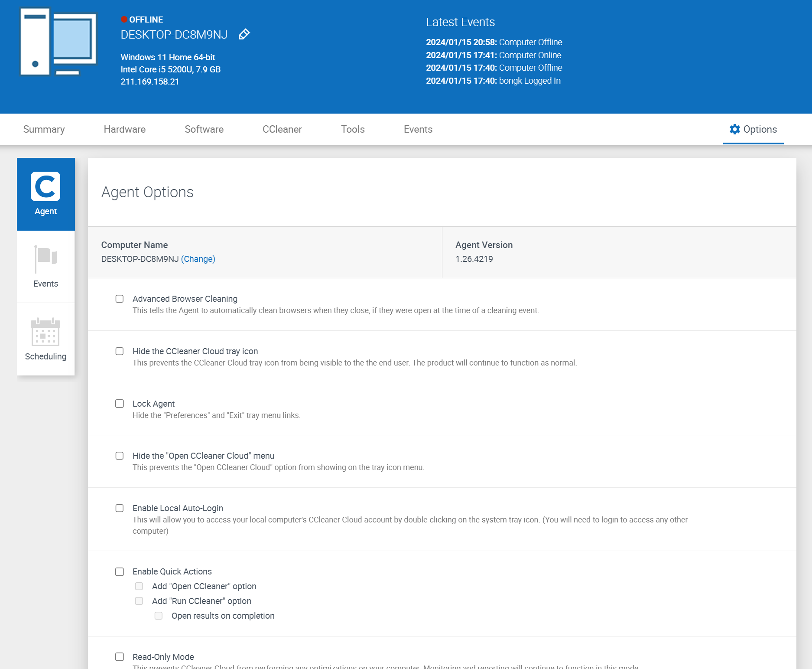Enable Read-Only Mode checkbox
812x669 pixels.
coord(120,657)
